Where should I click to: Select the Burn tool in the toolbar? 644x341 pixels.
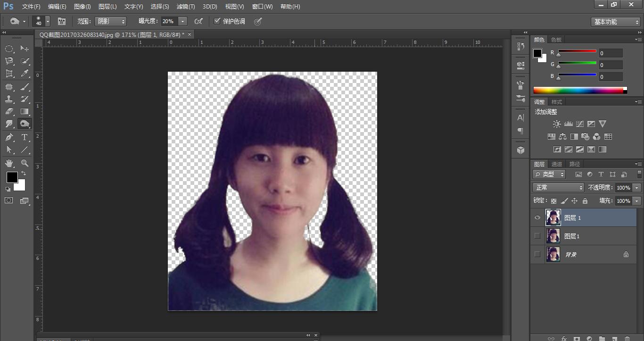point(25,124)
